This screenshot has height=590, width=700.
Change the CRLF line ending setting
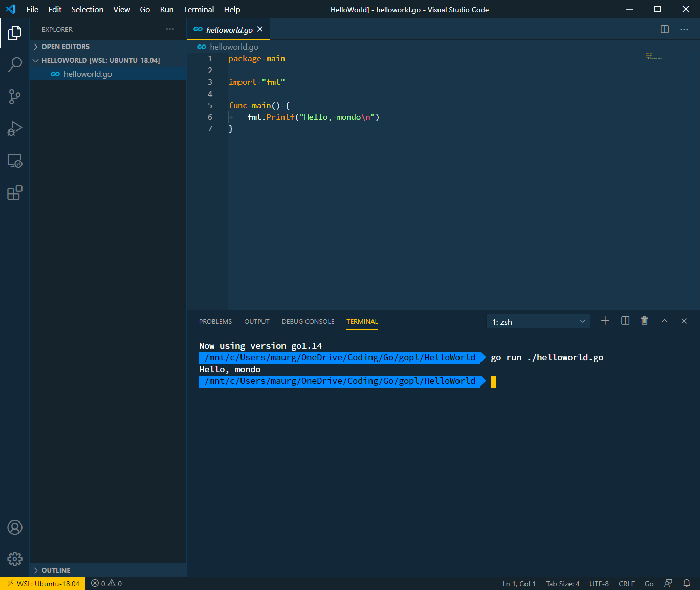click(x=626, y=583)
